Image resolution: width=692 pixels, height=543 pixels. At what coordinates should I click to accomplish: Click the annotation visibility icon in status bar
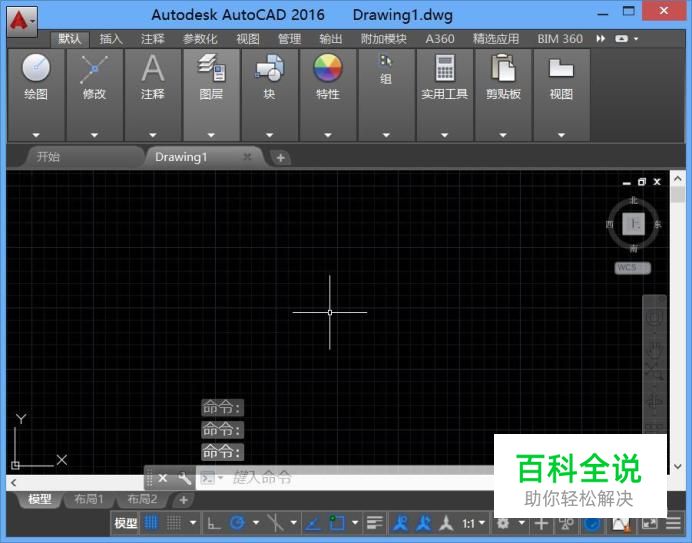401,523
